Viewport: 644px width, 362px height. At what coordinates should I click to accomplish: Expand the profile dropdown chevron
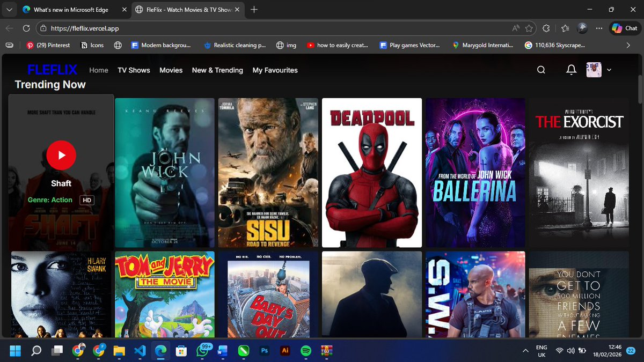(x=609, y=70)
